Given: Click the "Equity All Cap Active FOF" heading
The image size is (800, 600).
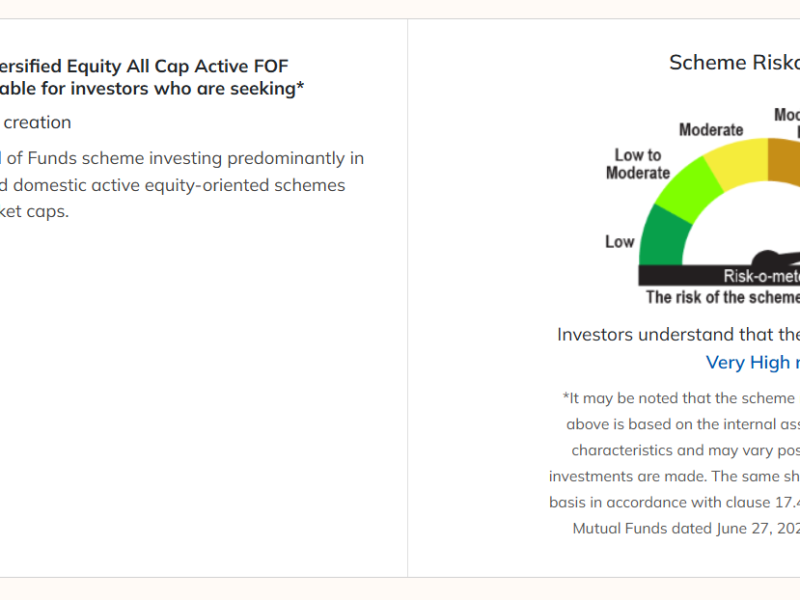Looking at the screenshot, I should (144, 66).
